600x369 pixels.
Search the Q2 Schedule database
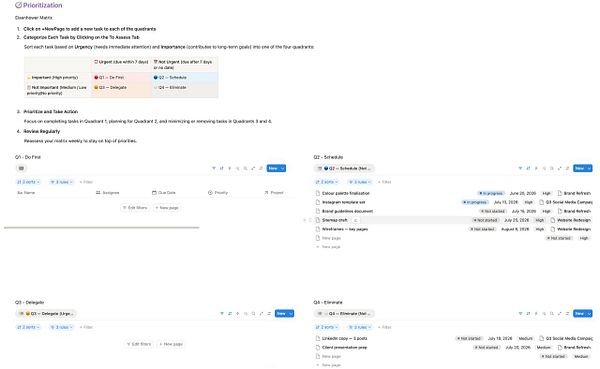[x=552, y=168]
